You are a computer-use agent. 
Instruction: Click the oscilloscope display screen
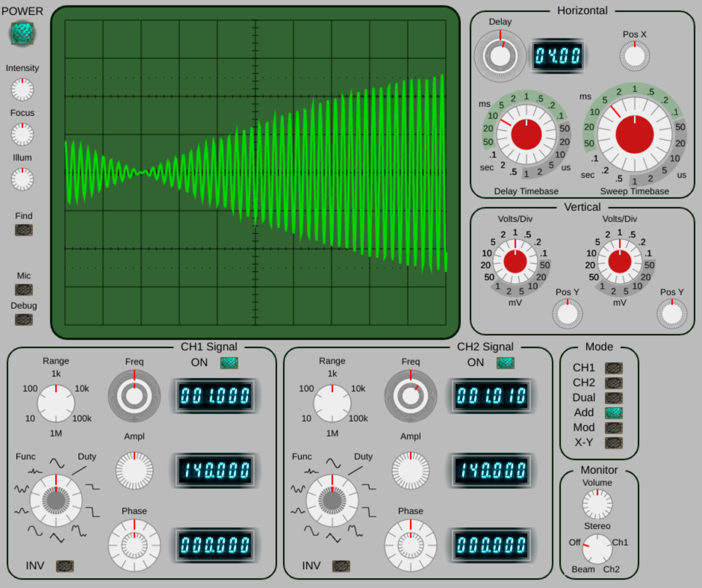coord(255,173)
